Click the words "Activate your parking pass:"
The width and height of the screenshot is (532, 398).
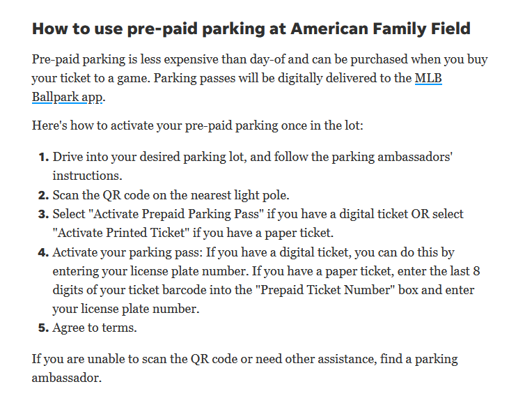coord(123,252)
